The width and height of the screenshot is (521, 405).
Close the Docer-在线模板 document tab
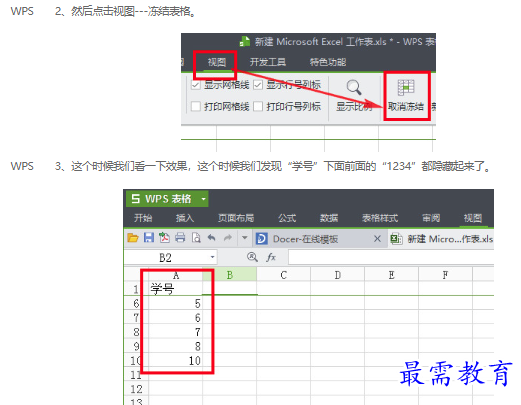tap(377, 239)
